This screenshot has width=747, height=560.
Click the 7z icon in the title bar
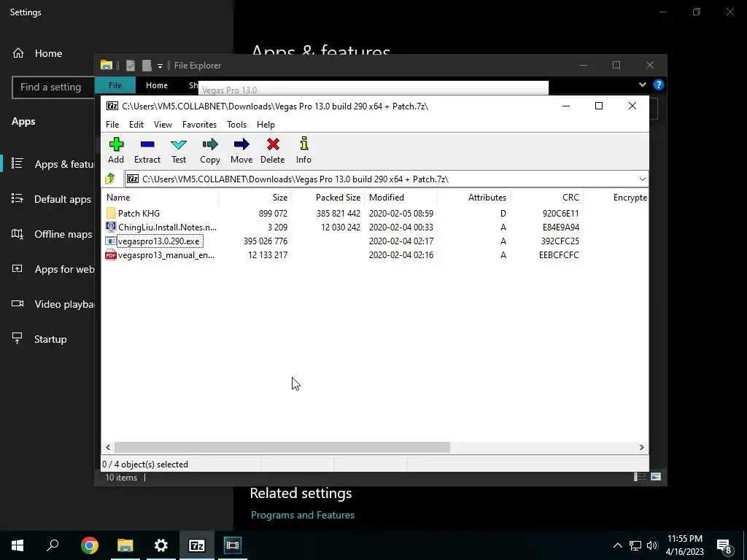point(112,106)
